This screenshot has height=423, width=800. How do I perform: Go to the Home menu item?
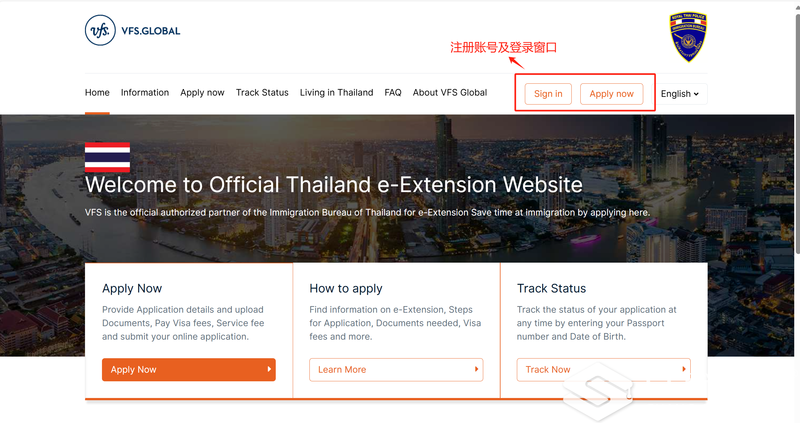pyautogui.click(x=97, y=93)
